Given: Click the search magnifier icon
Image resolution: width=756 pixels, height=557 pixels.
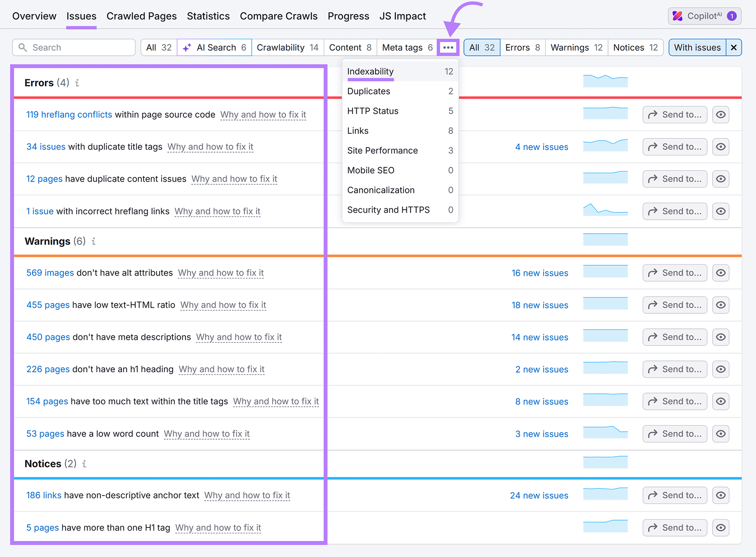Looking at the screenshot, I should (23, 47).
